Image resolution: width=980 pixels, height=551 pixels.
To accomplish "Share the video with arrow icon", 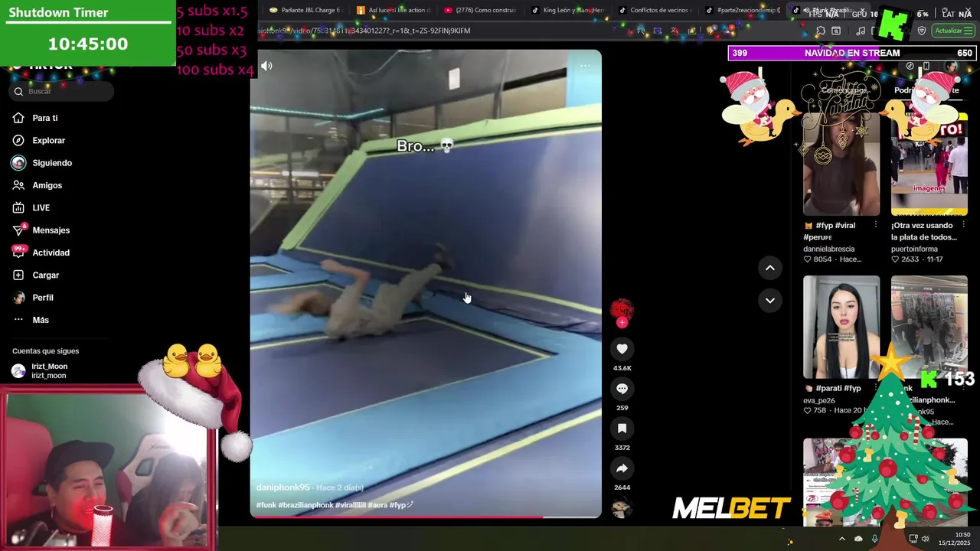I will [622, 468].
